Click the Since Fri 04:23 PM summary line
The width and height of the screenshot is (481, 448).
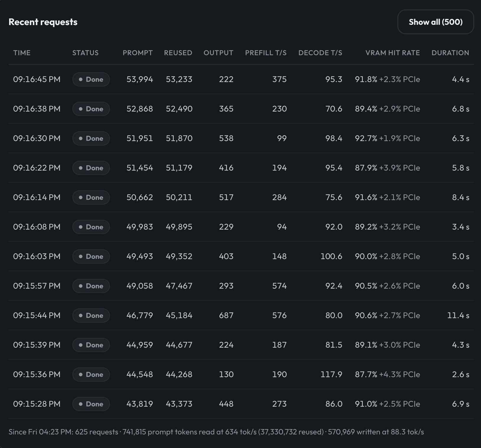coord(216,432)
